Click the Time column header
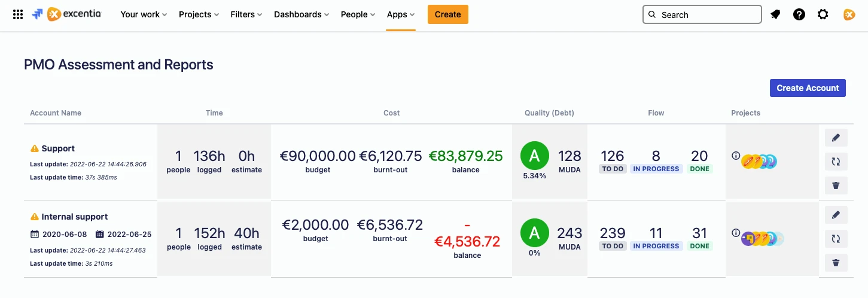Viewport: 868px width, 298px height. pyautogui.click(x=214, y=112)
